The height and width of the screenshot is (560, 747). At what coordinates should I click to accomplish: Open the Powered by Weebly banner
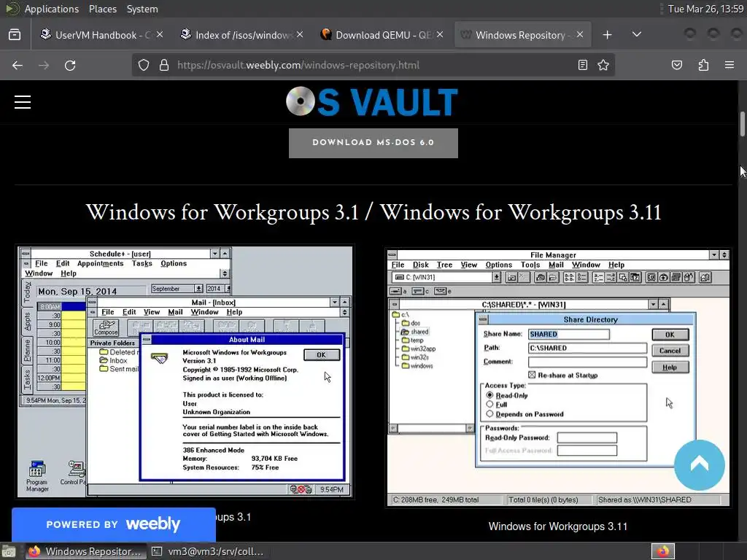point(113,524)
